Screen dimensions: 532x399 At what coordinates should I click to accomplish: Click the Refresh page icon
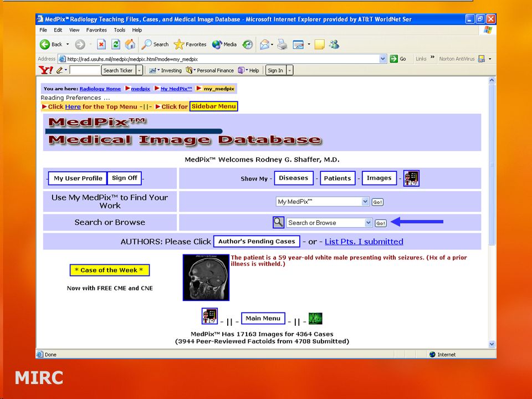coord(116,44)
